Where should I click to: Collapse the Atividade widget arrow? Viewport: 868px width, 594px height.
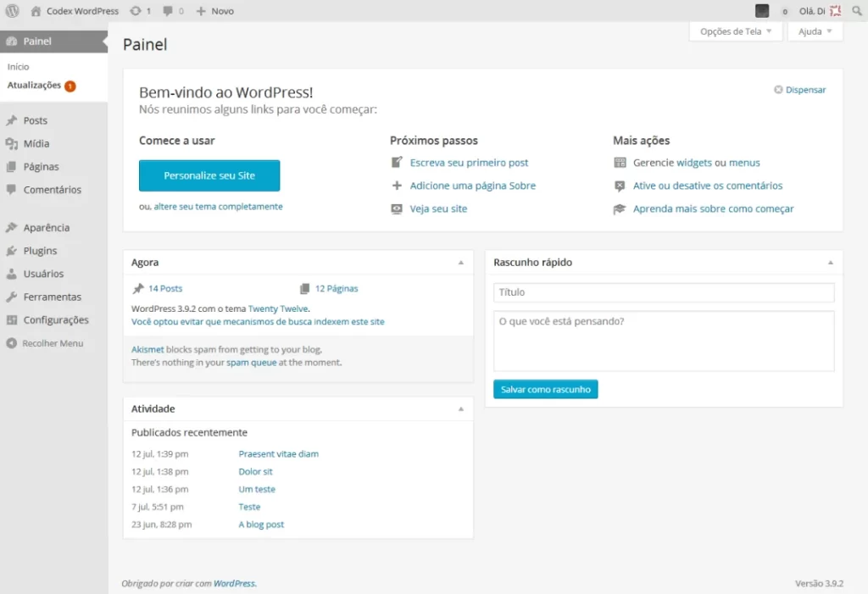461,409
